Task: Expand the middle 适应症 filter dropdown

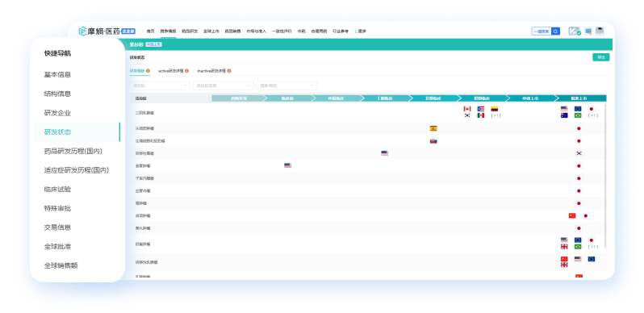Action: [x=224, y=86]
